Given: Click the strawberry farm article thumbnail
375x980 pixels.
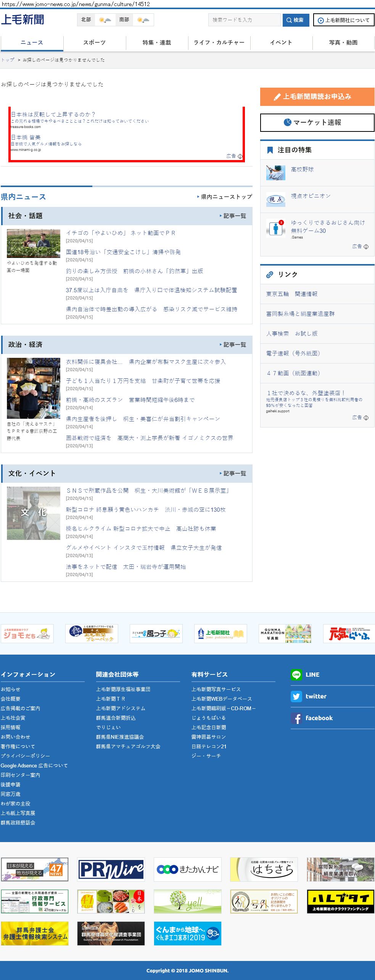Looking at the screenshot, I should tap(34, 243).
